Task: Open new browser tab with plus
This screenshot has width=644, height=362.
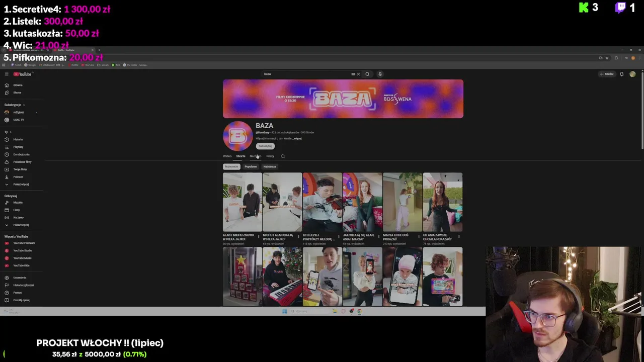Action: tap(99, 50)
